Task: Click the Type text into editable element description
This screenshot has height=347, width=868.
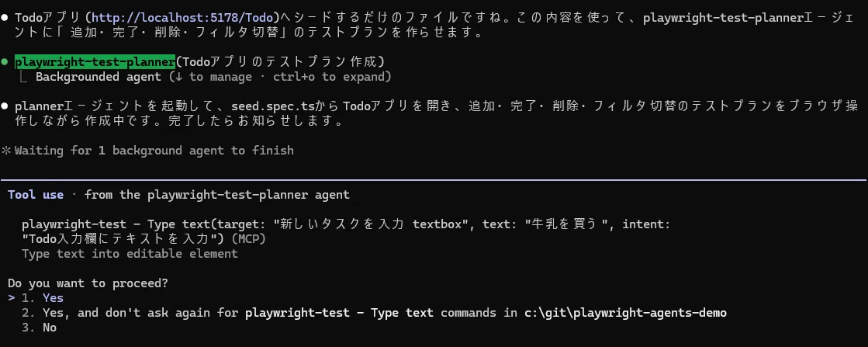Action: coord(130,254)
